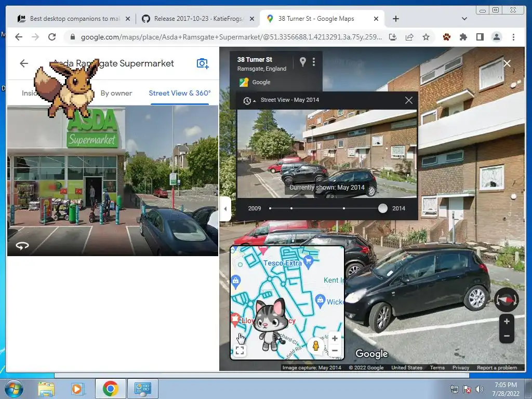Click Tesco Extra on the mini map
This screenshot has height=399, width=532.
283,263
